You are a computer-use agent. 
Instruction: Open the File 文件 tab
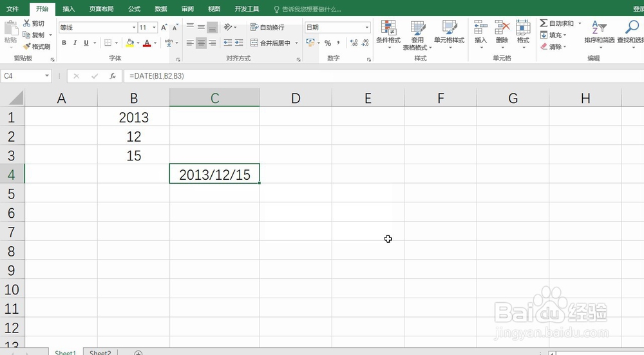coord(13,8)
